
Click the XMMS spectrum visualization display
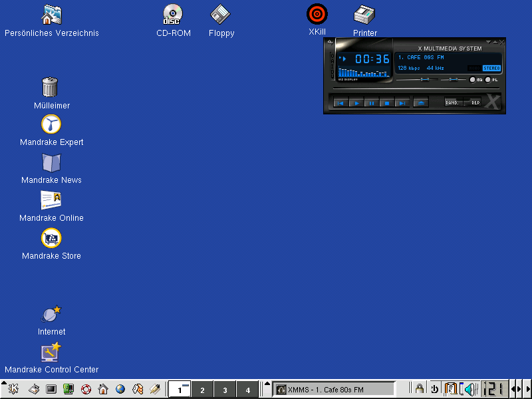(363, 72)
